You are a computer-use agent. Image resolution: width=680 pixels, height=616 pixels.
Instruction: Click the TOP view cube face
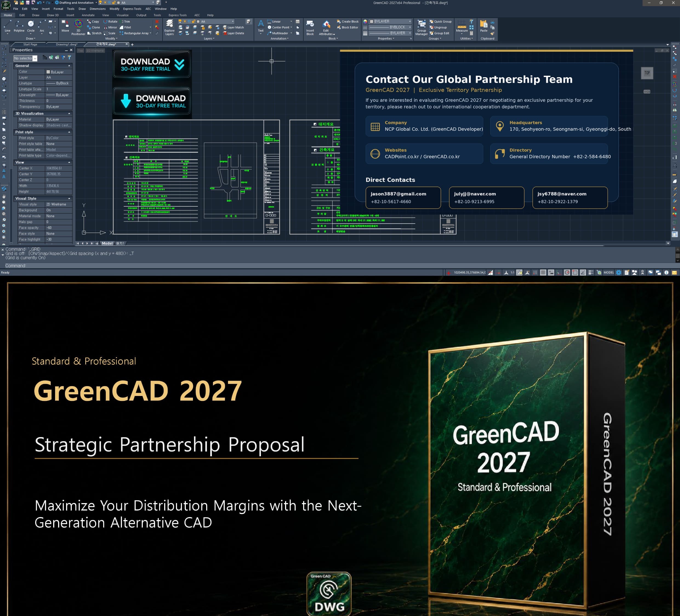[x=647, y=73]
